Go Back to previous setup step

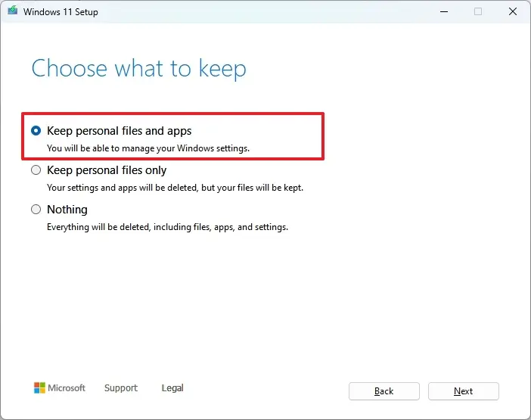384,391
